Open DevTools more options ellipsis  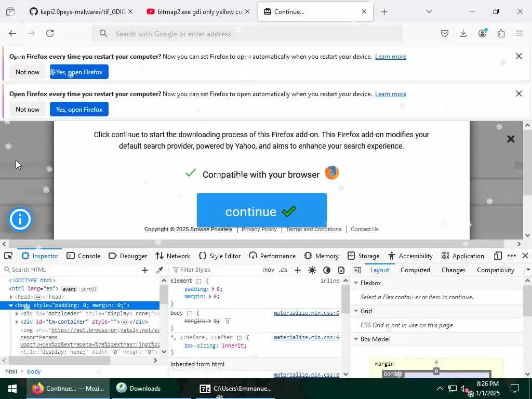click(x=512, y=256)
